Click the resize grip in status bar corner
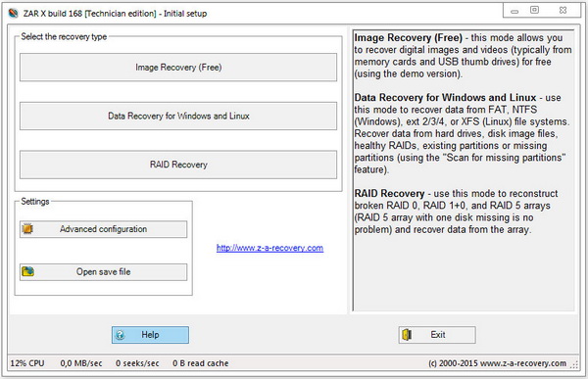This screenshot has width=588, height=379. tap(574, 364)
